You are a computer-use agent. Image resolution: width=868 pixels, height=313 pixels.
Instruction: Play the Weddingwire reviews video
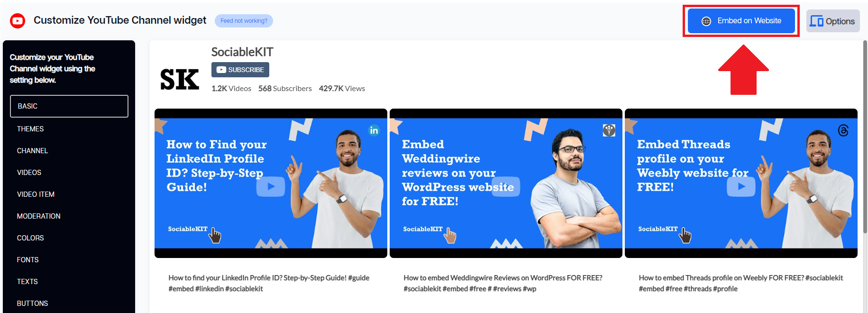[x=506, y=186]
